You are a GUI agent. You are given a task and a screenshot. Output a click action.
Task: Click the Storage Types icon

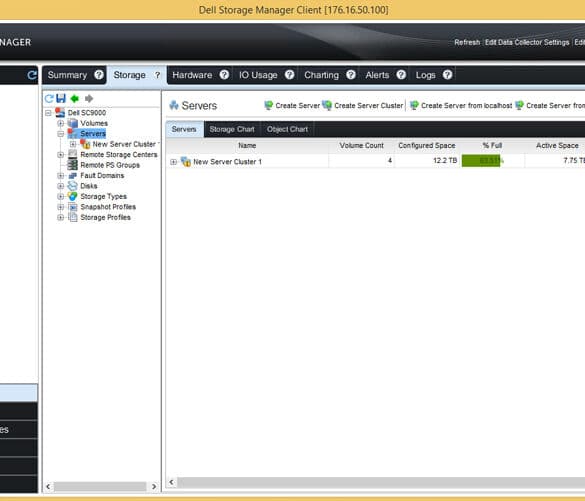click(73, 196)
